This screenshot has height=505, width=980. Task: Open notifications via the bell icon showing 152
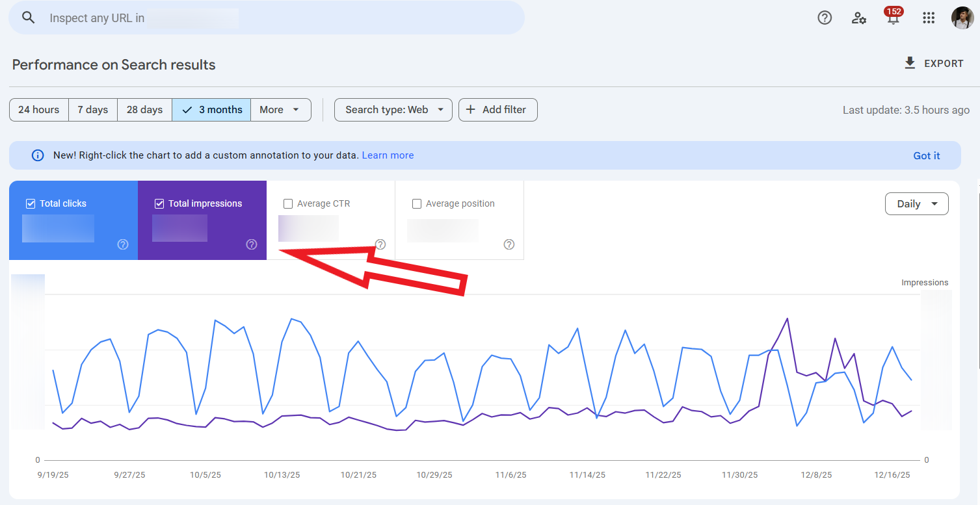point(893,18)
